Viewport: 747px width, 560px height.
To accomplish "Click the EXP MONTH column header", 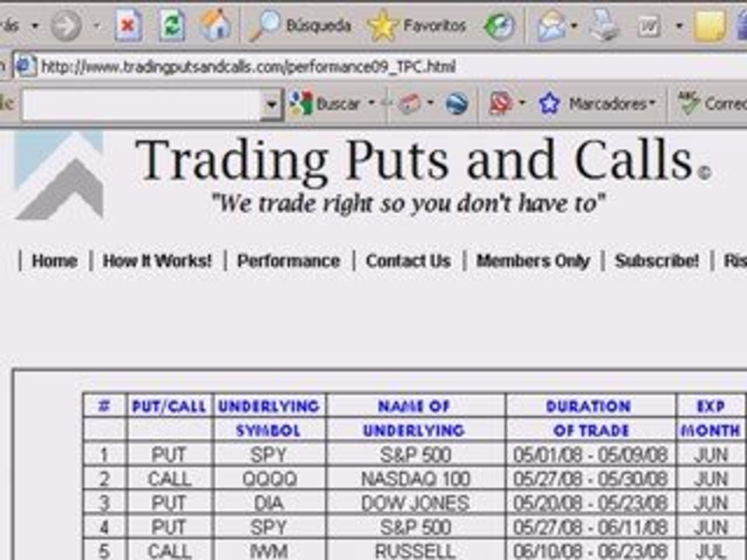I will pyautogui.click(x=710, y=418).
